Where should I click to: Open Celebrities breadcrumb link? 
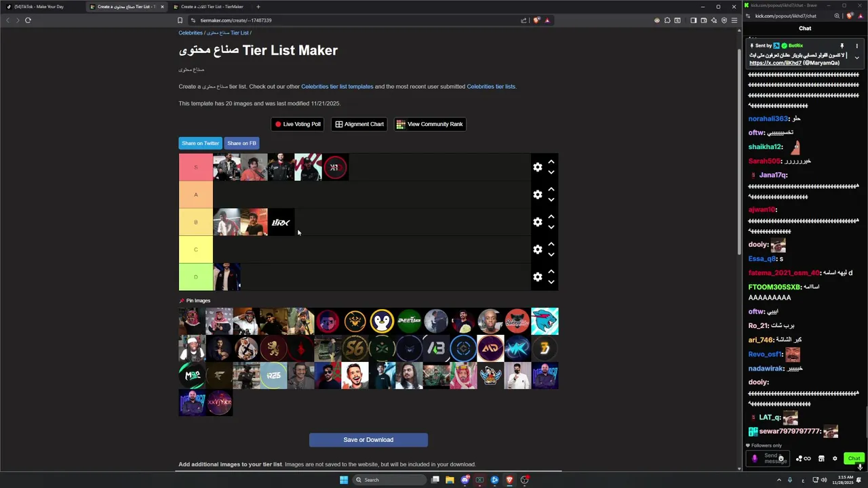191,33
